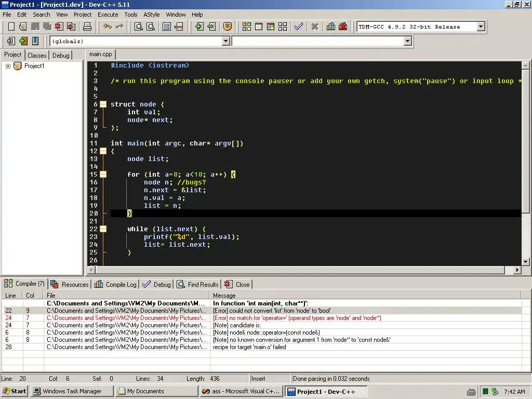The image size is (532, 399).
Task: Click the Delete profiling information icon
Action: [x=343, y=26]
